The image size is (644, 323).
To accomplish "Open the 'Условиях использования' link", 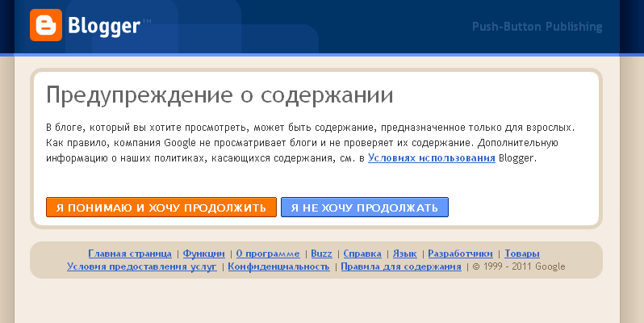I will tap(432, 158).
